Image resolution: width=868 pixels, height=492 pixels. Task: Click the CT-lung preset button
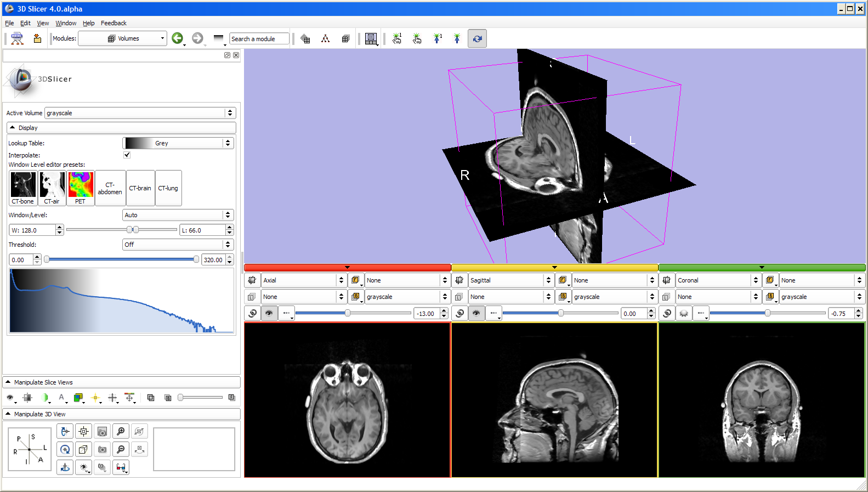pos(168,188)
